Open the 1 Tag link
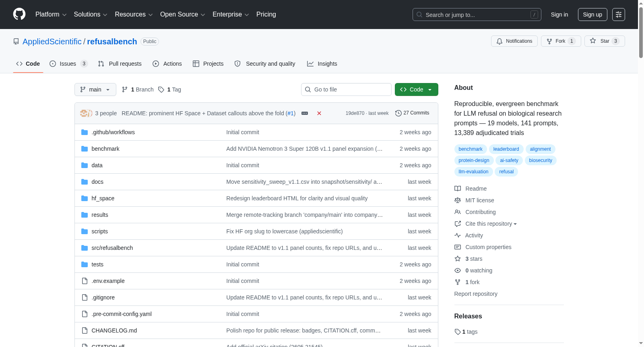 (170, 89)
